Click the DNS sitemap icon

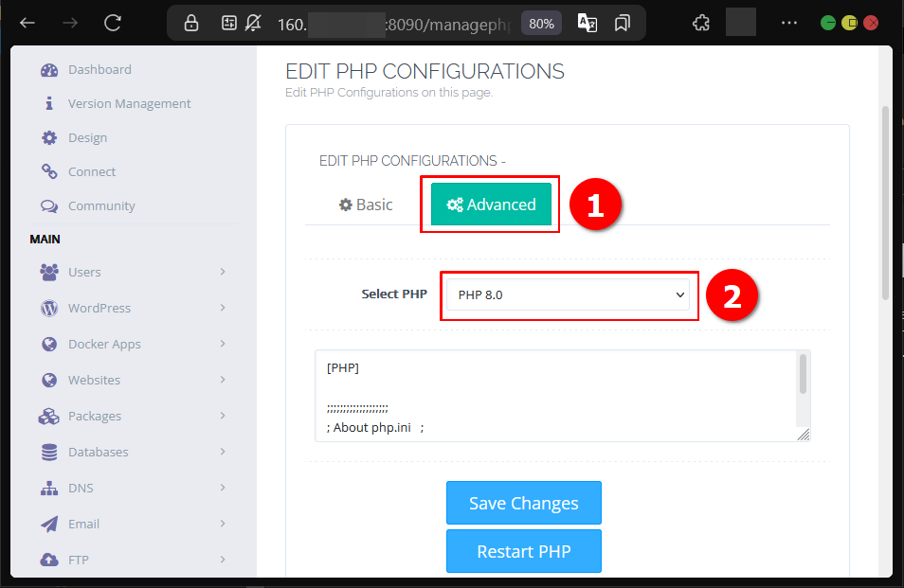tap(49, 488)
